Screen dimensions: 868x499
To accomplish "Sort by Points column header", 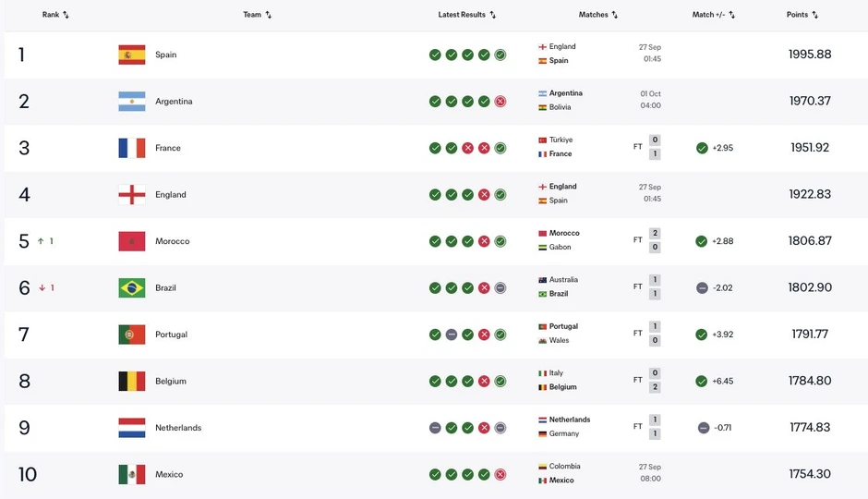I will pos(802,15).
